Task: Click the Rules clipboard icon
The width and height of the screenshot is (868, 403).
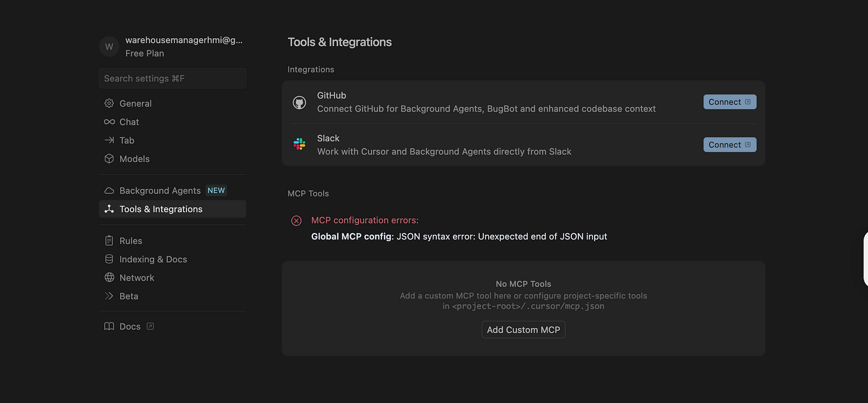Action: tap(109, 241)
